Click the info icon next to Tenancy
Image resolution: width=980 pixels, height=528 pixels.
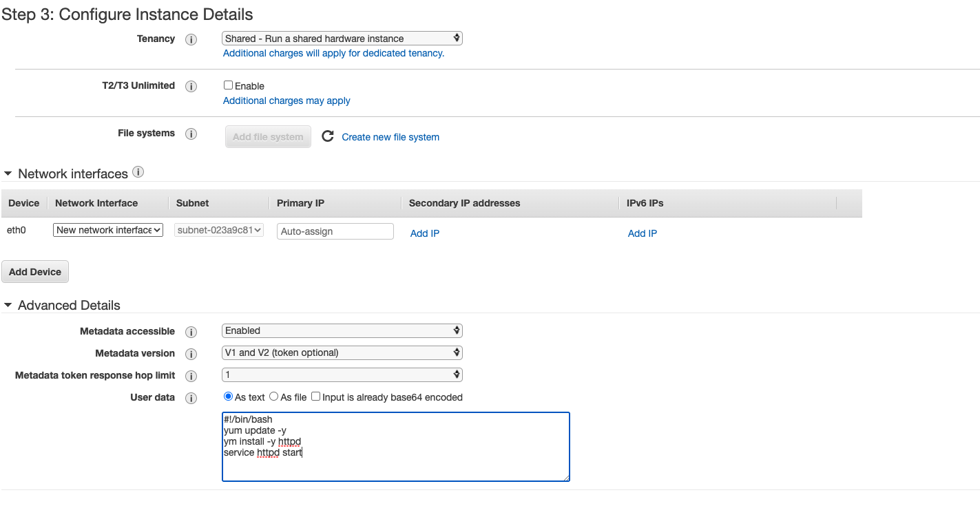click(191, 39)
